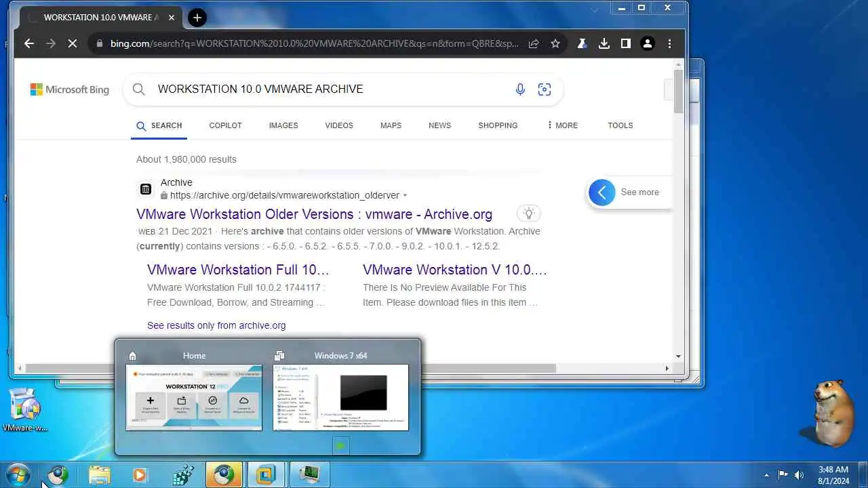
Task: Open the VMware installer desktop icon
Action: pyautogui.click(x=26, y=409)
